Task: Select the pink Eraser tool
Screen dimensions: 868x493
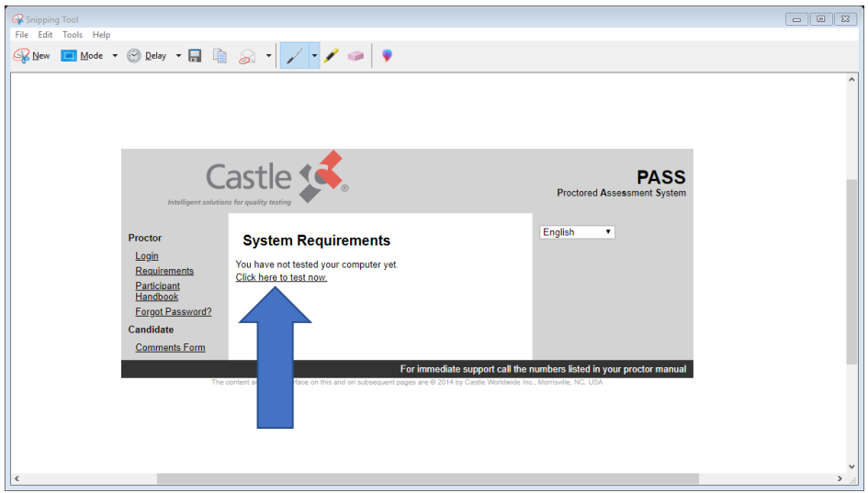Action: click(355, 56)
